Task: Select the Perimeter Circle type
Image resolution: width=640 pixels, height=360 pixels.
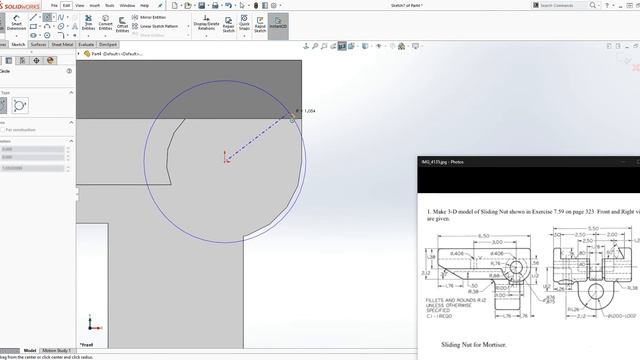Action: coord(20,105)
